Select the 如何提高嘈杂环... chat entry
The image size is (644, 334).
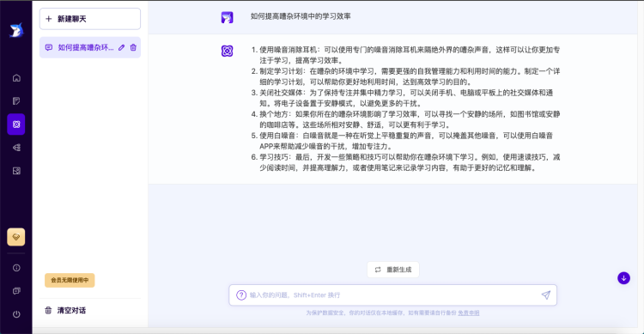pos(90,48)
